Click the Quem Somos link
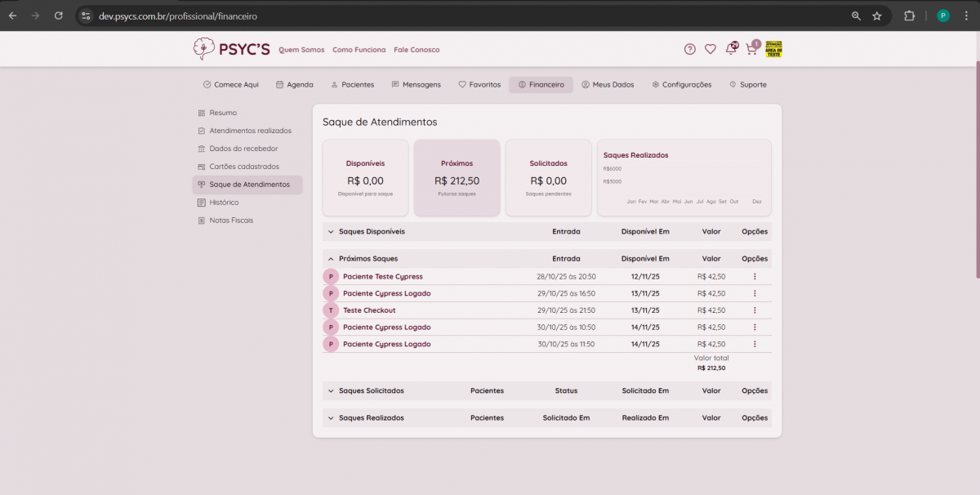Image resolution: width=980 pixels, height=495 pixels. click(x=301, y=50)
